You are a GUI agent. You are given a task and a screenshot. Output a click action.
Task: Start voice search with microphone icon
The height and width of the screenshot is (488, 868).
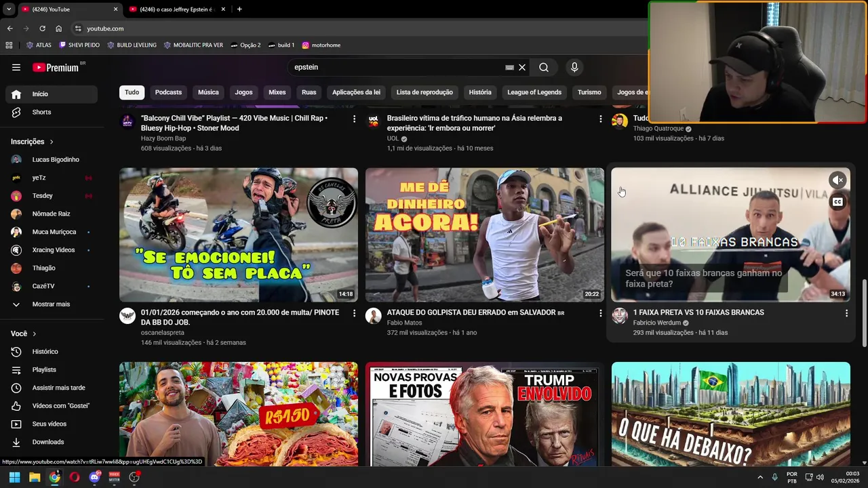pos(574,67)
